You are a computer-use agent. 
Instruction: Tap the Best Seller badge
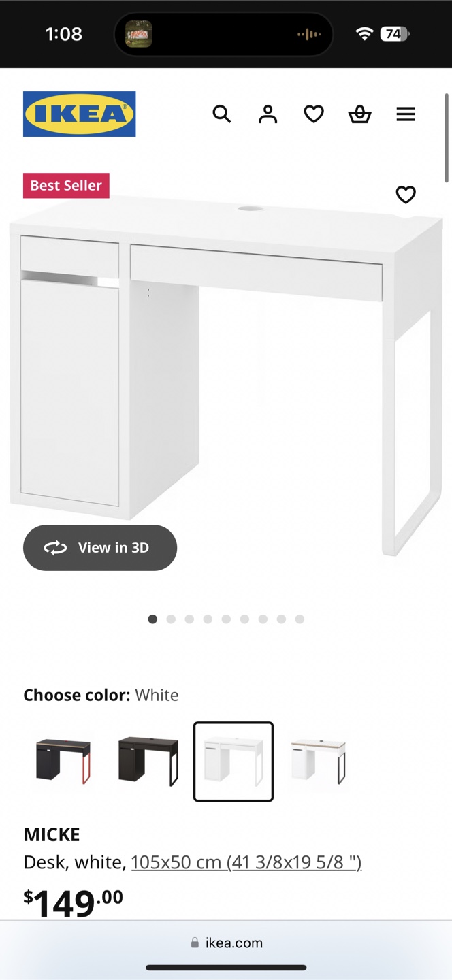pos(66,185)
